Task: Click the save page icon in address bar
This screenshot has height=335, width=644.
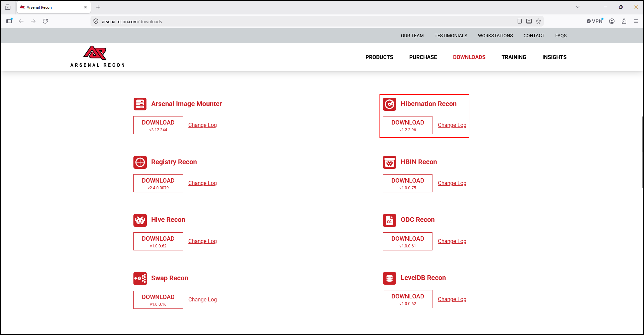Action: click(529, 21)
